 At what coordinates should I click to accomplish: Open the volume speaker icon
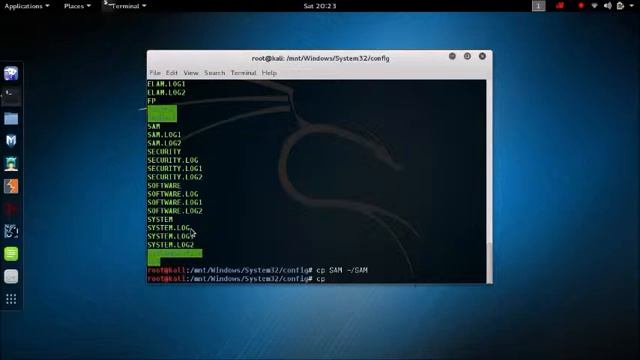pyautogui.click(x=607, y=6)
